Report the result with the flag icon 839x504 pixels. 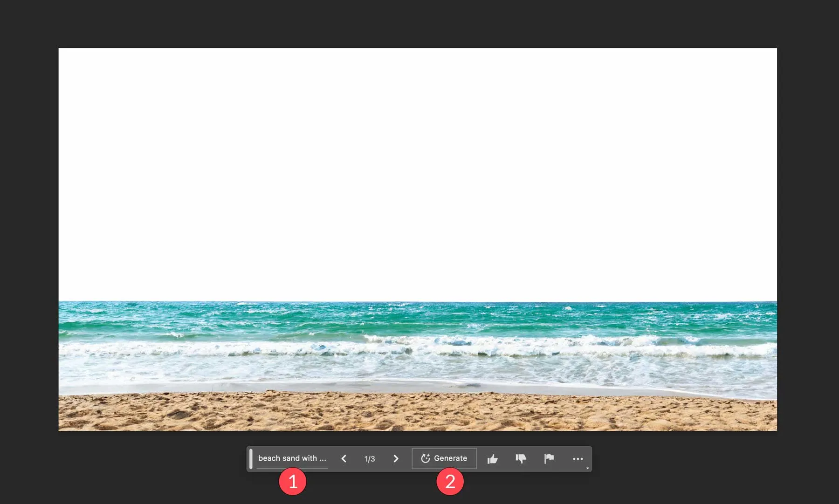point(549,459)
